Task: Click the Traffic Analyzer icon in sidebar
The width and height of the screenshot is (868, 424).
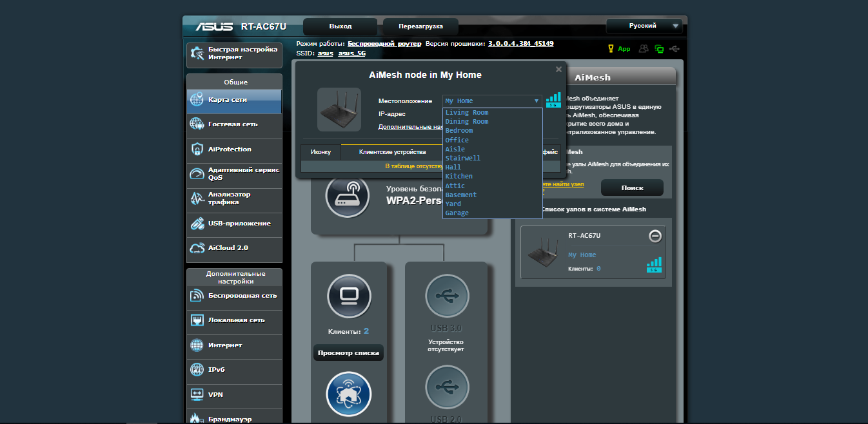Action: point(197,199)
